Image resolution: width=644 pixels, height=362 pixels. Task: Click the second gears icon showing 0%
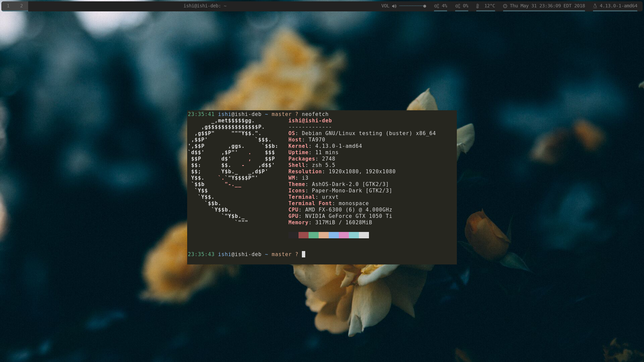point(458,6)
